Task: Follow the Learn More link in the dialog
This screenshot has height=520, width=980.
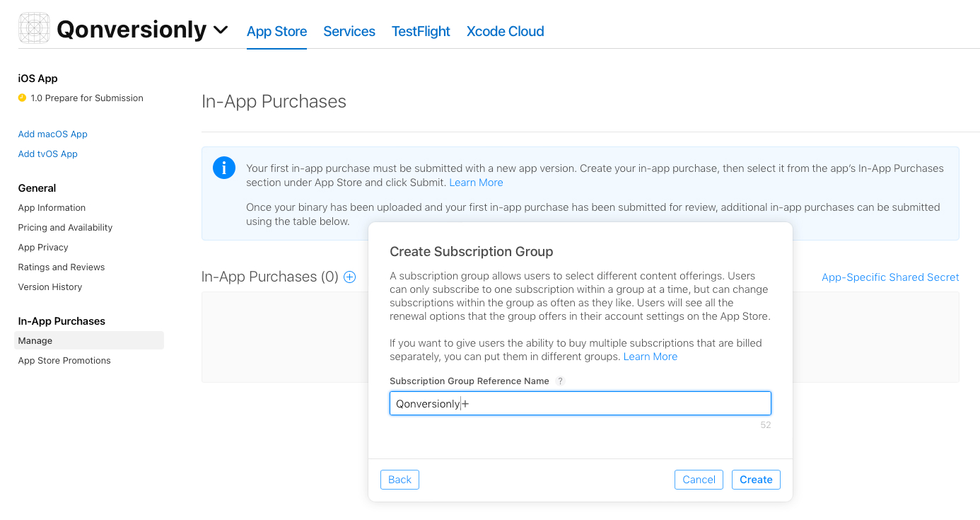Action: 650,357
